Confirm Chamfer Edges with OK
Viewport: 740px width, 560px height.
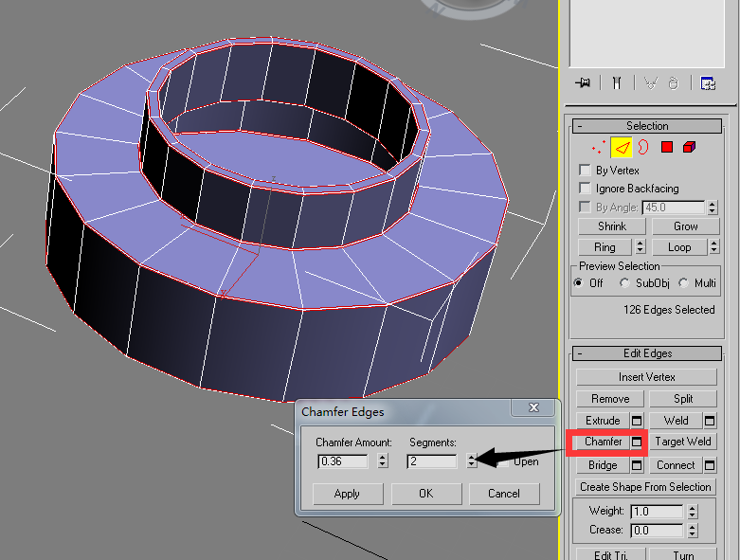coord(426,494)
